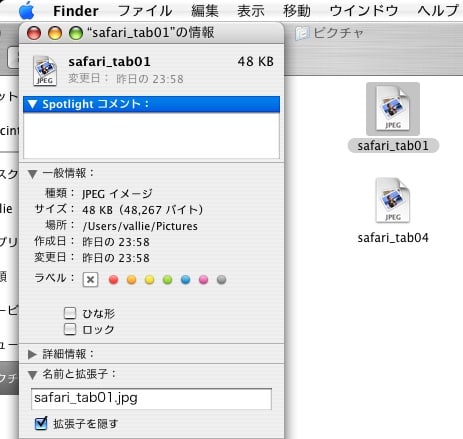This screenshot has width=463, height=439.
Task: Collapse the 一般情報 section
Action: coord(32,174)
